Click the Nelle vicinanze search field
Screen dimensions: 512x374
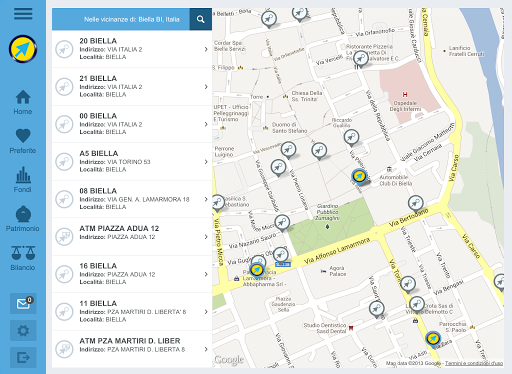click(121, 19)
